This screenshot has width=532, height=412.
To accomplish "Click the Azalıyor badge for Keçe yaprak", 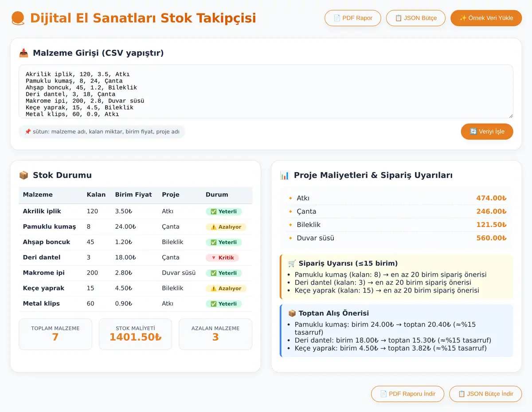I will (226, 288).
